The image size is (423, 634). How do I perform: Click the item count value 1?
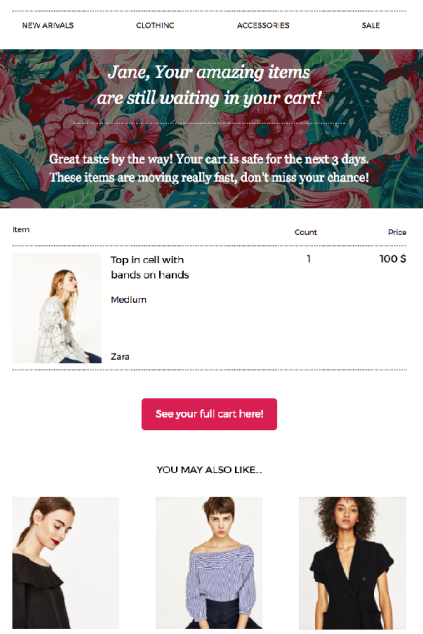(309, 259)
